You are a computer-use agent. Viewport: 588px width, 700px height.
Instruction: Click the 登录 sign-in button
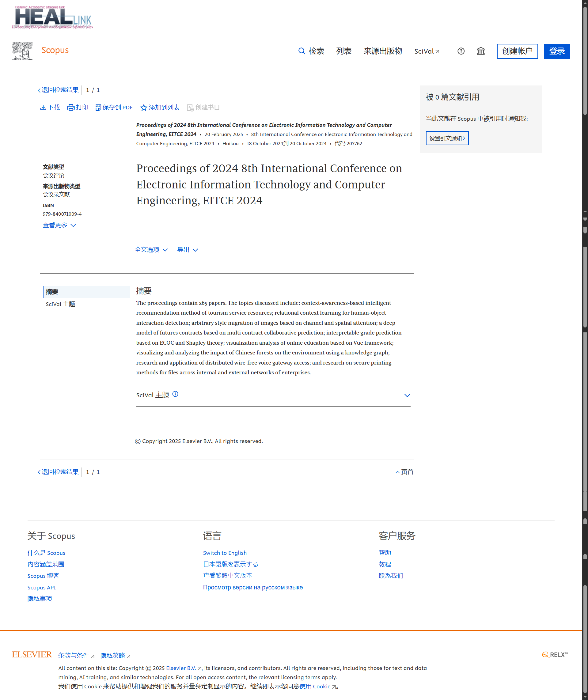(556, 51)
